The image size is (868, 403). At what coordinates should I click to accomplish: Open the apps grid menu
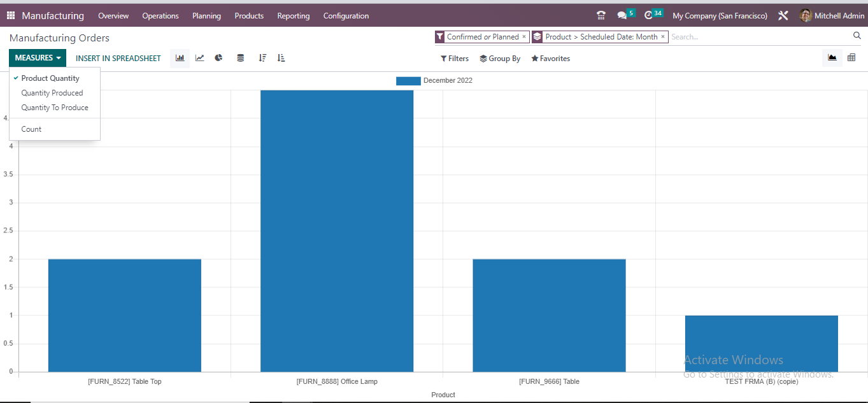pyautogui.click(x=10, y=15)
